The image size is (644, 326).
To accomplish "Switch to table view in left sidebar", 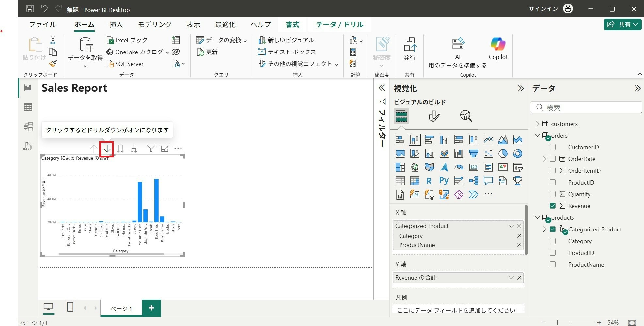I will coord(28,107).
